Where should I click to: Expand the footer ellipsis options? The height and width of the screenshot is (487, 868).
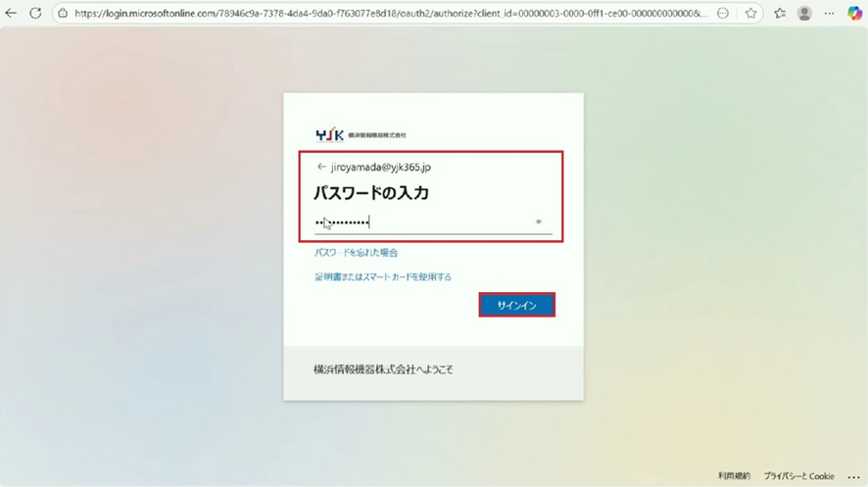pos(851,475)
